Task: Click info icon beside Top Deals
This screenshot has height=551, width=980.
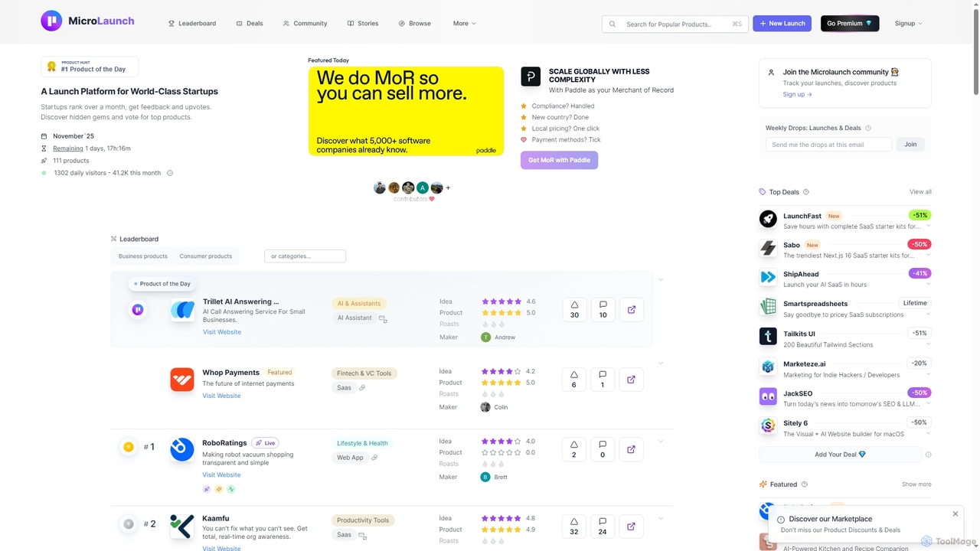Action: click(806, 192)
